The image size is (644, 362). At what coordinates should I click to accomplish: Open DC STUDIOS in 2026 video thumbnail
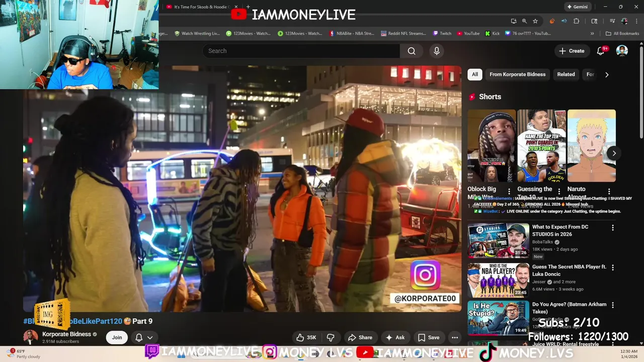[x=499, y=240]
